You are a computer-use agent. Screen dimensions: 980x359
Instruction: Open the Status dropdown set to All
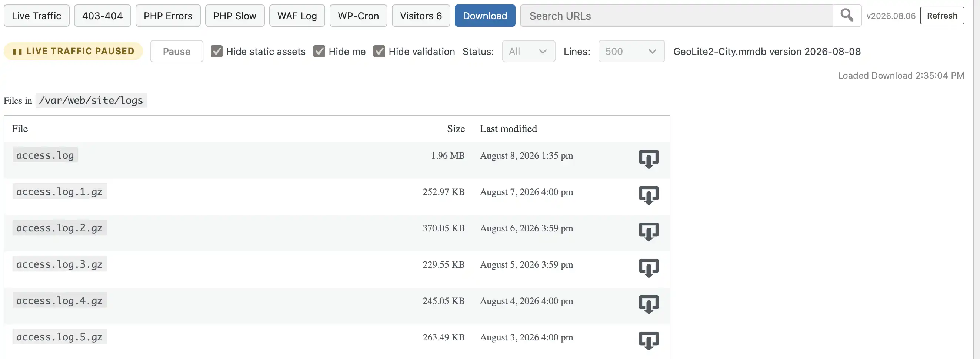point(529,51)
